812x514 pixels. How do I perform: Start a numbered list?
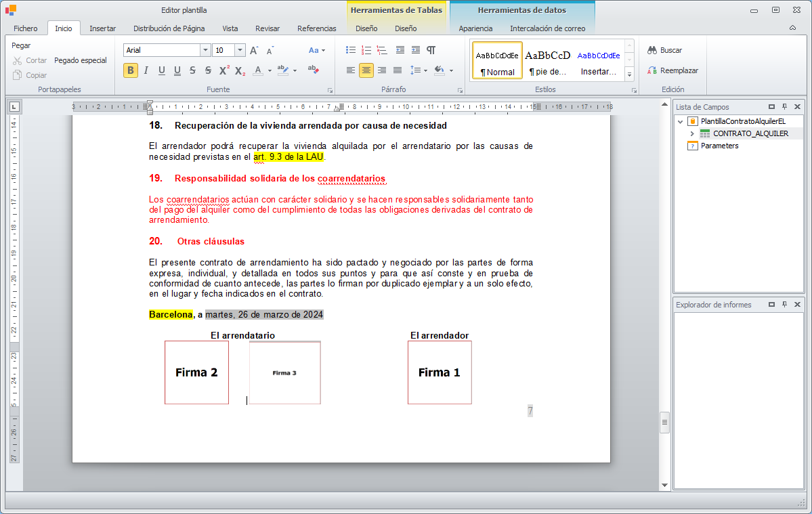point(366,50)
